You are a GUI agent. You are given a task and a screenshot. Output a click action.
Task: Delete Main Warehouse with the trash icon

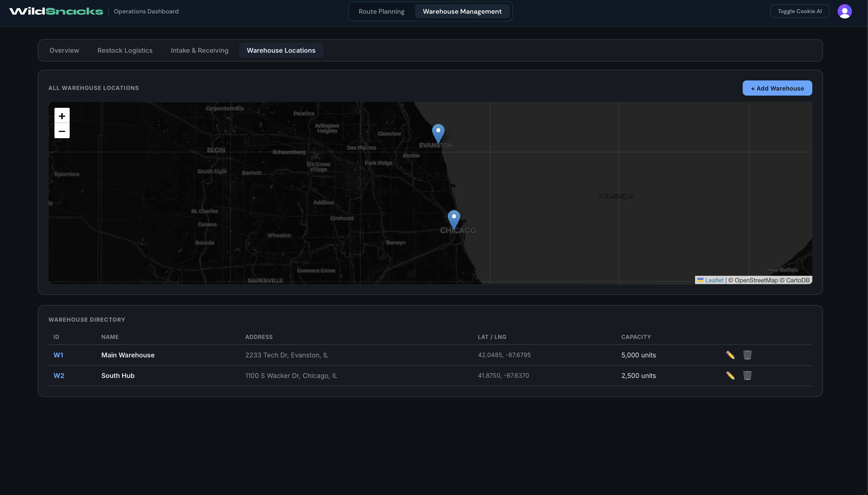tap(747, 355)
